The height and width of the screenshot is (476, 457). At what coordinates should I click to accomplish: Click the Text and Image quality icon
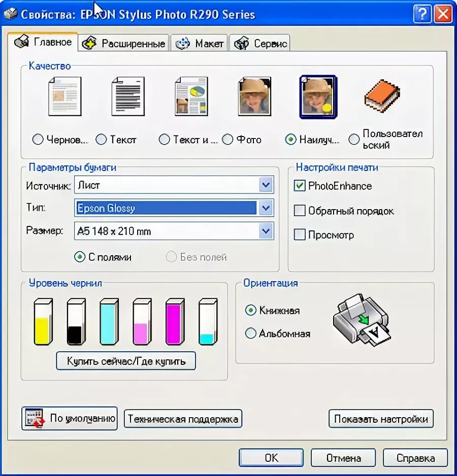click(191, 96)
